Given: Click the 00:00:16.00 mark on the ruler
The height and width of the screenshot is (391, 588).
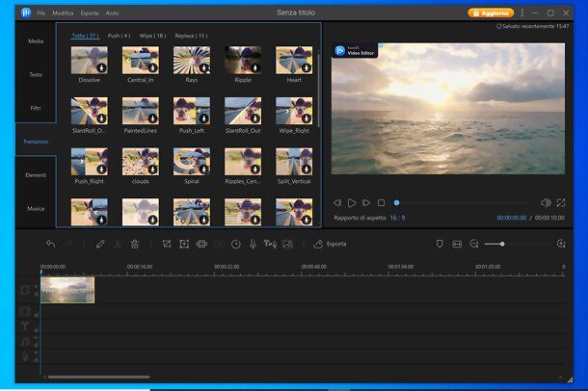Looking at the screenshot, I should [x=140, y=267].
